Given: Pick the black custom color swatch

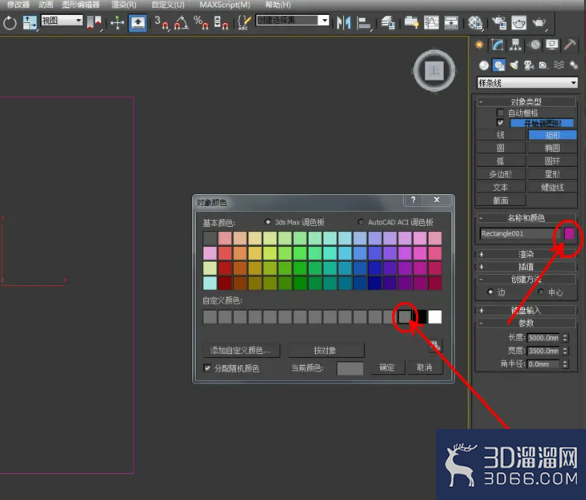Looking at the screenshot, I should [421, 317].
